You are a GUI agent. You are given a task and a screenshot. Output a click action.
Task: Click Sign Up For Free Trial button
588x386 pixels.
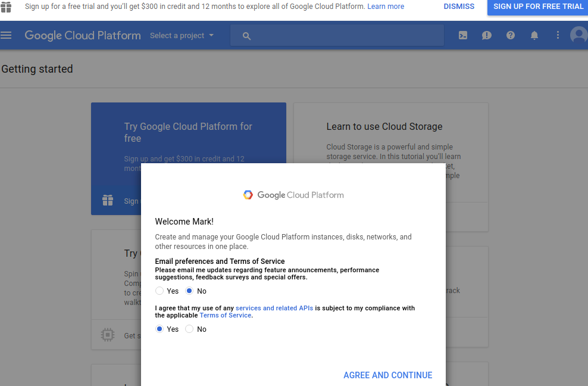pos(538,7)
